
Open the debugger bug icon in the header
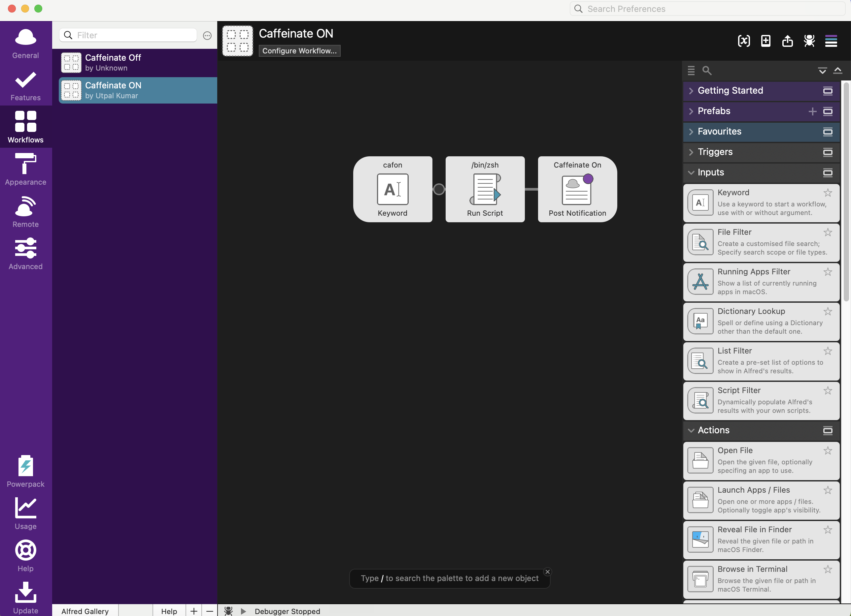pos(809,41)
